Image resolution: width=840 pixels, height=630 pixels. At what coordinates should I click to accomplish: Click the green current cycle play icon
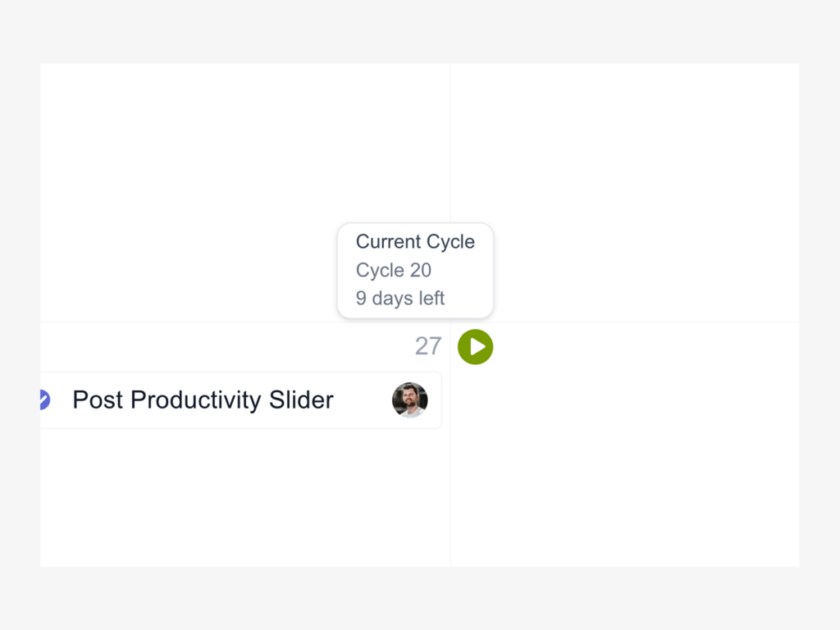475,347
